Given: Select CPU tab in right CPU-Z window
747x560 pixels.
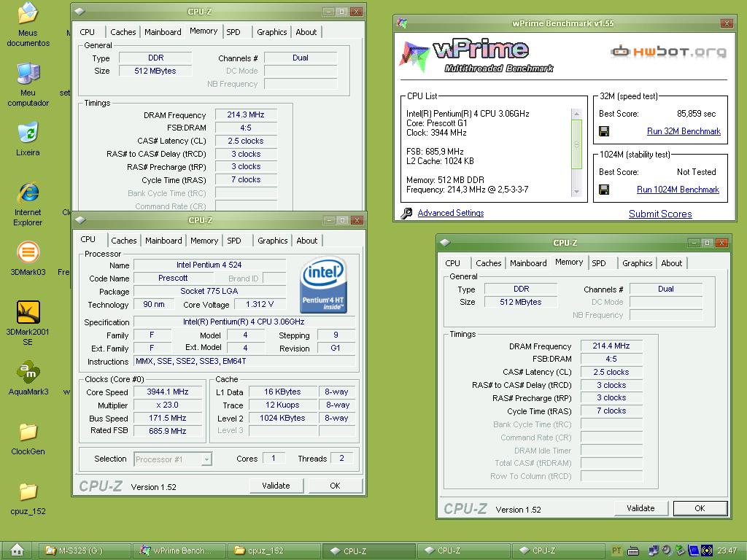Looking at the screenshot, I should [x=452, y=262].
